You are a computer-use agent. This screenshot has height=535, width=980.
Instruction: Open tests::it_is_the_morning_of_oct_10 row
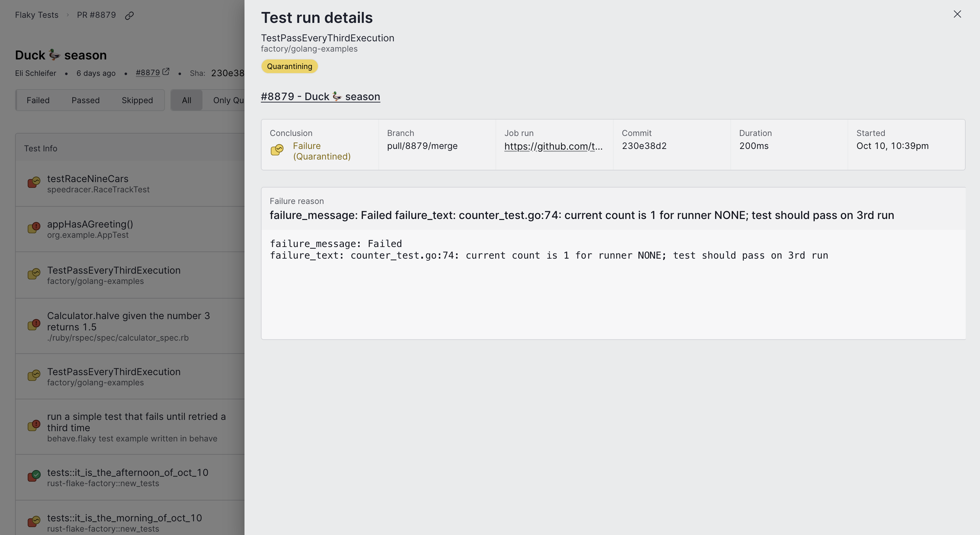tap(130, 518)
